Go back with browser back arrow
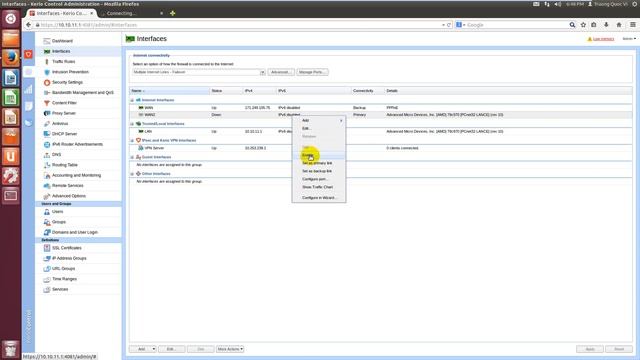 click(28, 25)
